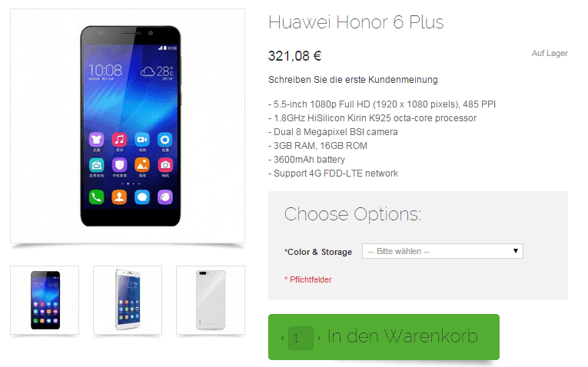Click the blue message bubble icon
The height and width of the screenshot is (367, 588).
click(x=142, y=197)
